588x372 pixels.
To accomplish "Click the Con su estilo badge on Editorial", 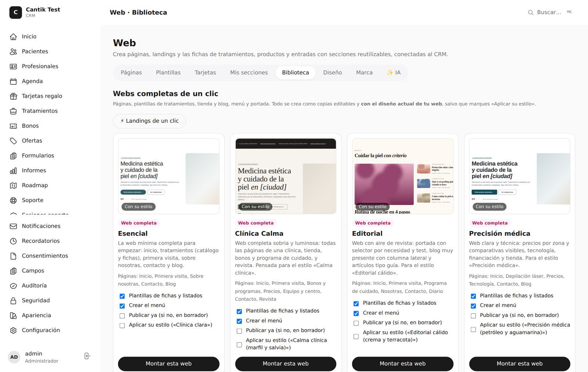I will [372, 207].
